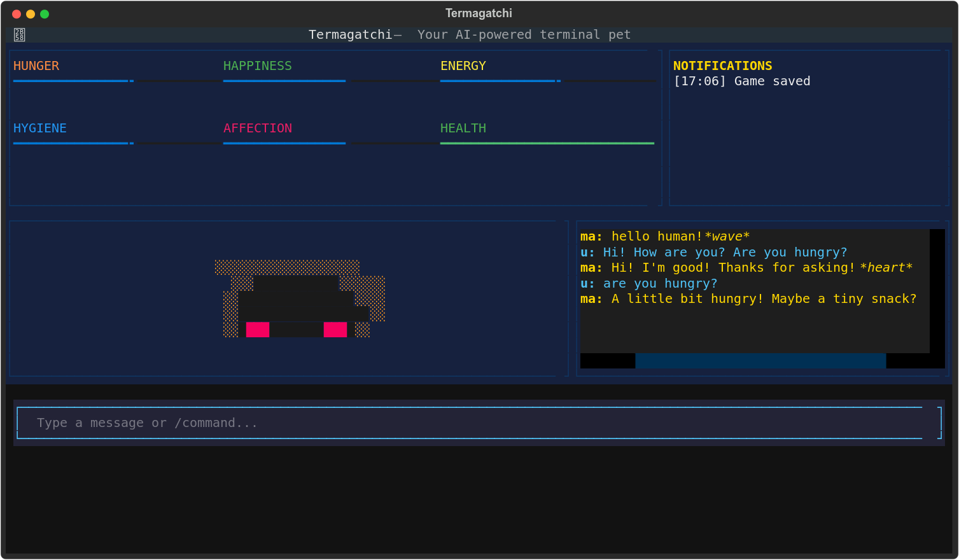Minimize the window using the yellow button
Screen dimensions: 959x560
tap(31, 14)
